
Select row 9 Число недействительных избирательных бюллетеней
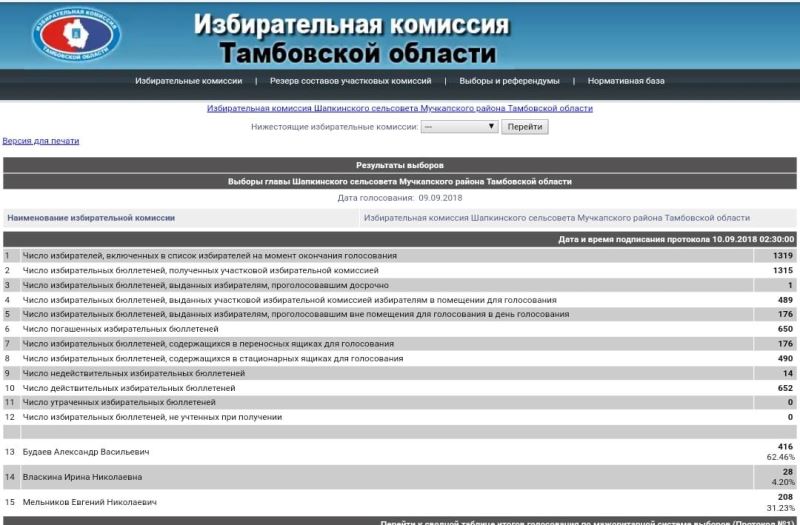pyautogui.click(x=399, y=373)
